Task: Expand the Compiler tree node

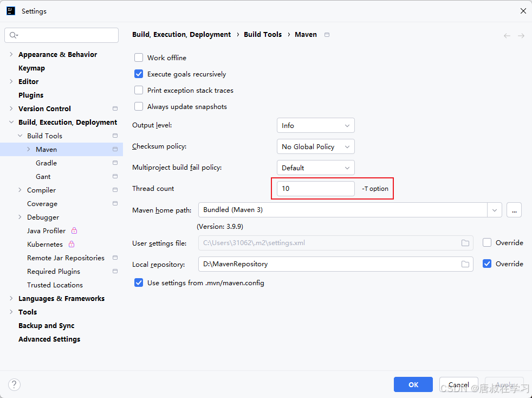Action: (x=20, y=190)
